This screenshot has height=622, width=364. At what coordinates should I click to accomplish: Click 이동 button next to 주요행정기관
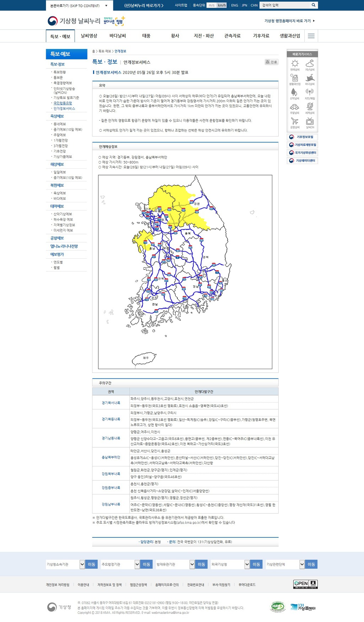point(146,564)
